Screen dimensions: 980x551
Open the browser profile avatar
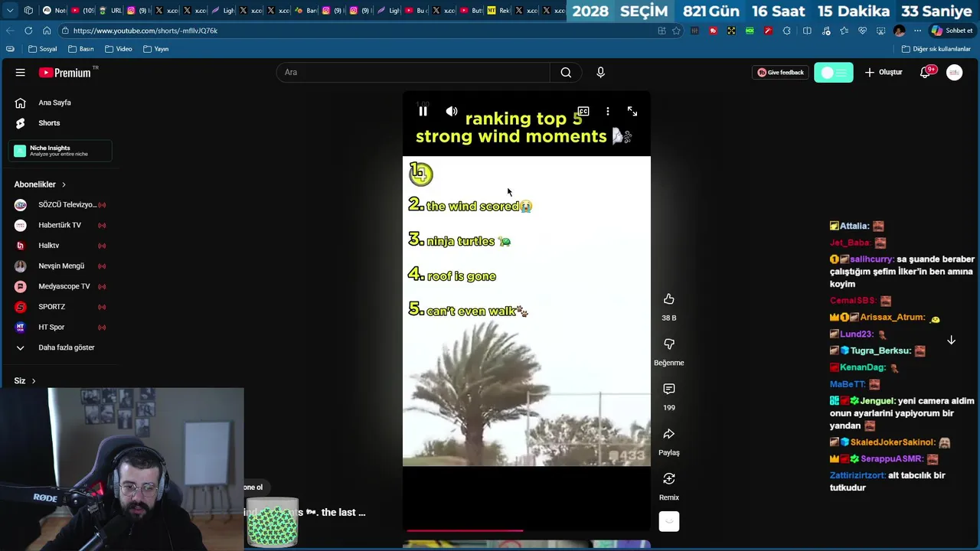(x=899, y=31)
